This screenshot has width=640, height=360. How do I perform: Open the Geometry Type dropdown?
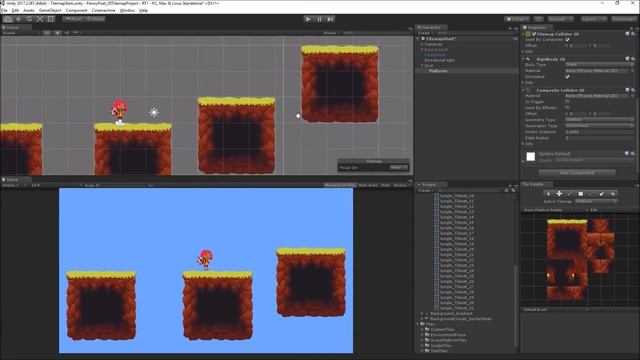click(599, 120)
